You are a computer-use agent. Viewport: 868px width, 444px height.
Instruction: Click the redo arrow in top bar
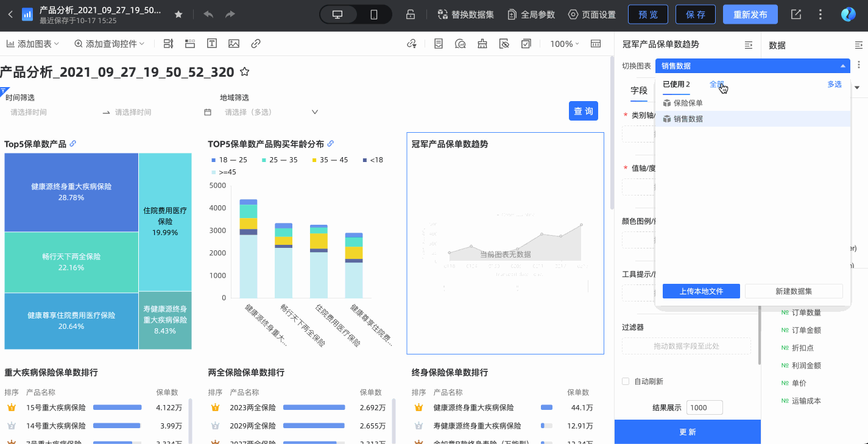(x=230, y=14)
